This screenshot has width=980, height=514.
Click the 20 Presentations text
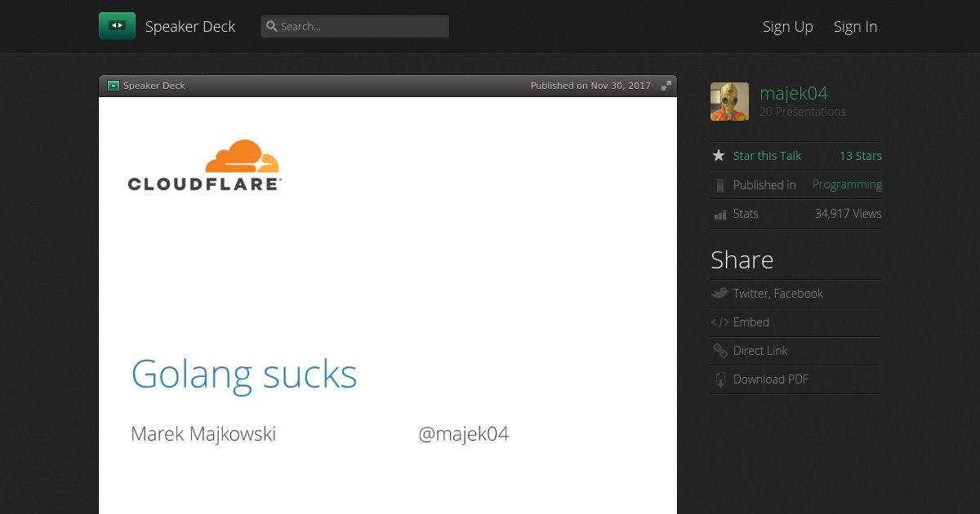point(803,112)
